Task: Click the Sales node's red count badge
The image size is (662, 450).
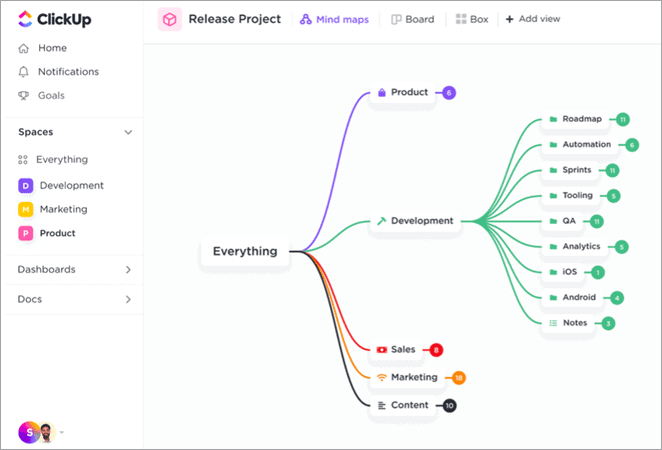Action: 436,350
